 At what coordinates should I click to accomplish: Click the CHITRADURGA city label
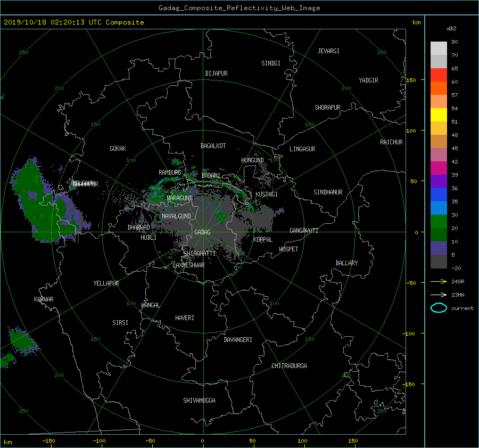point(289,366)
